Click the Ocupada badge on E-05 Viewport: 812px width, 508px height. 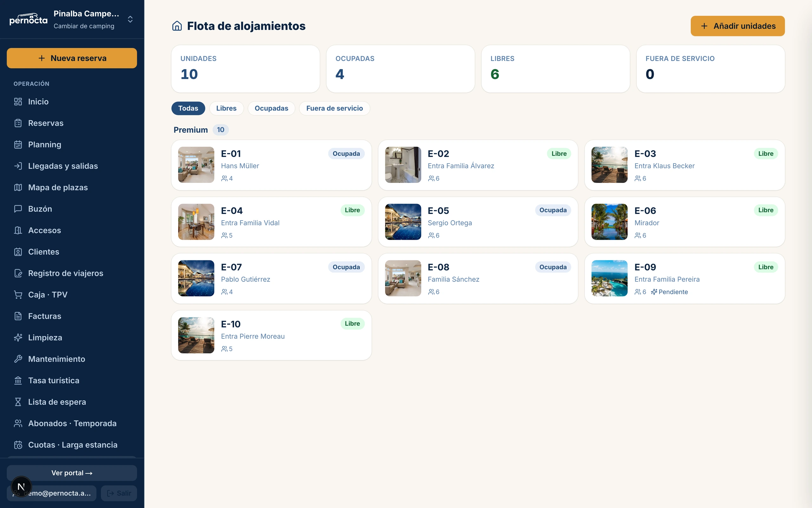click(553, 210)
